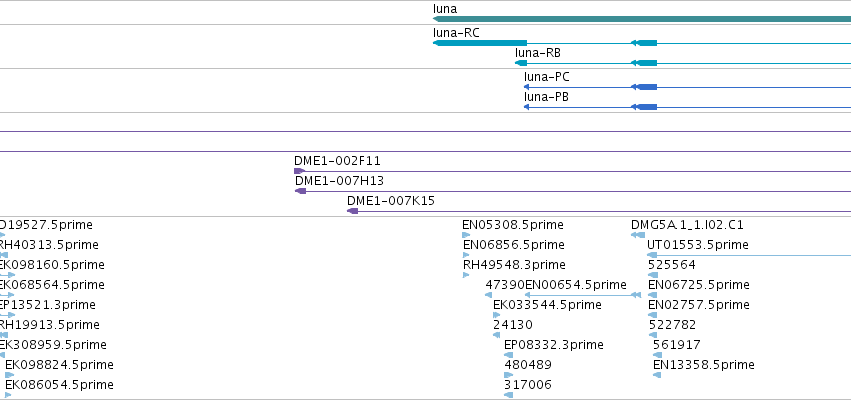Image resolution: width=851 pixels, height=400 pixels.
Task: Select the RH49548.3prime EST marker
Action: click(x=466, y=275)
